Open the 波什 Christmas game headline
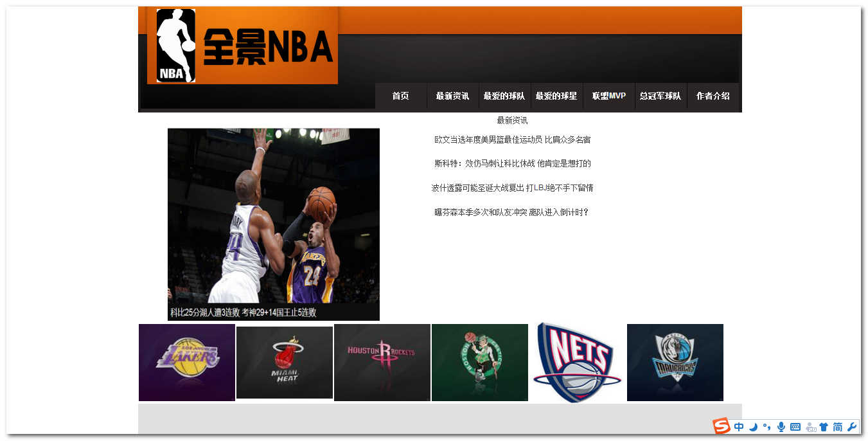 pos(512,188)
